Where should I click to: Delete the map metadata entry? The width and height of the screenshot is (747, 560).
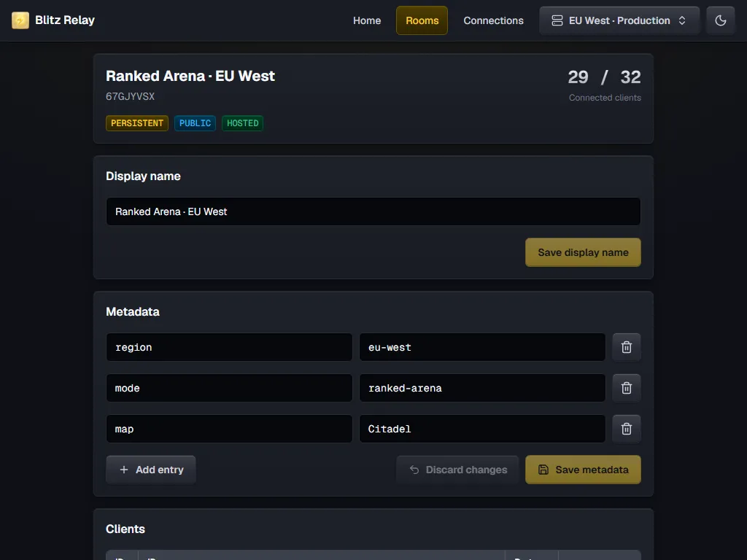(627, 429)
